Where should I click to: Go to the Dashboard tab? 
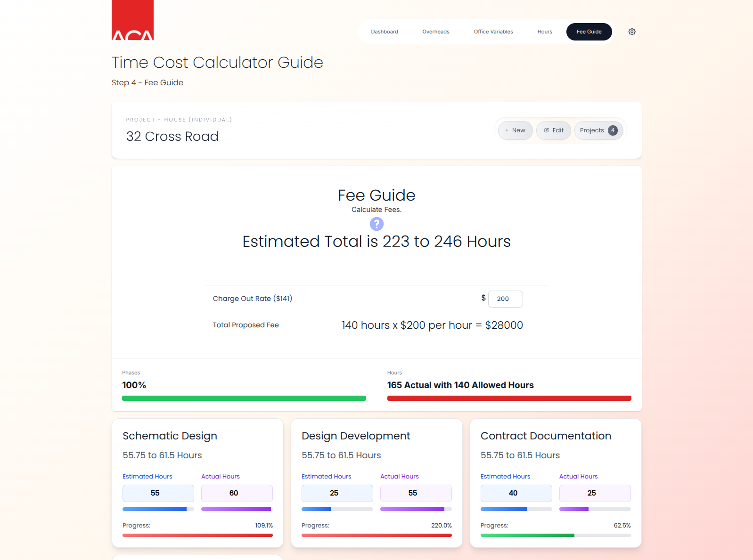(x=385, y=32)
